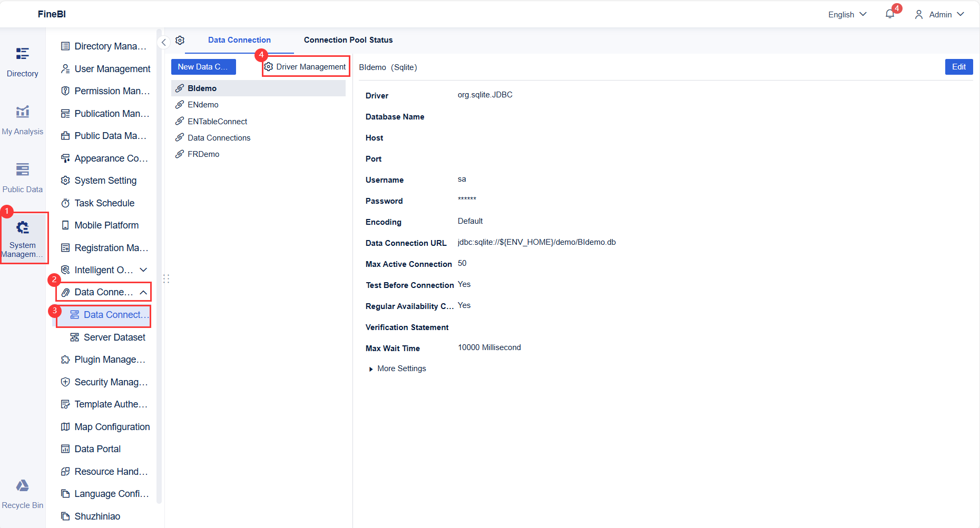The image size is (980, 528).
Task: Expand the Intelligent O&M menu group
Action: (x=143, y=270)
